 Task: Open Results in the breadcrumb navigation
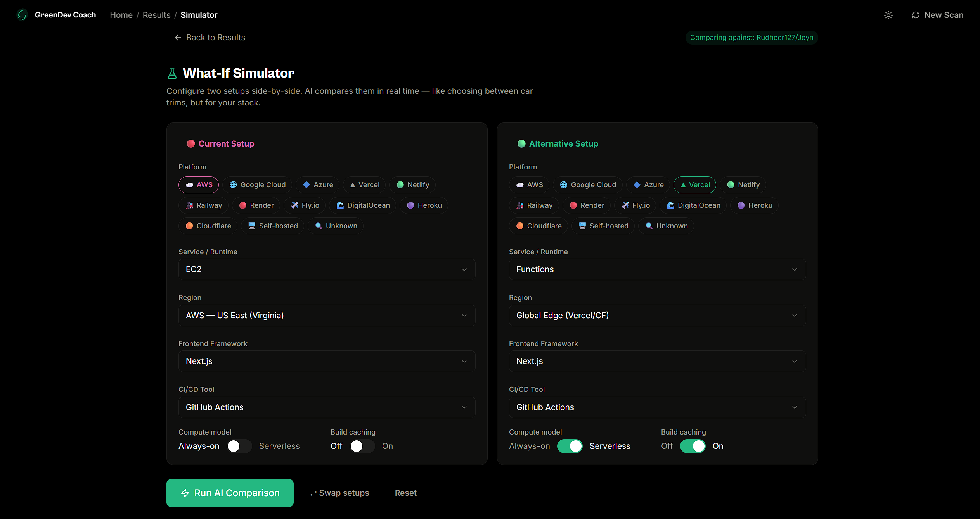click(156, 15)
